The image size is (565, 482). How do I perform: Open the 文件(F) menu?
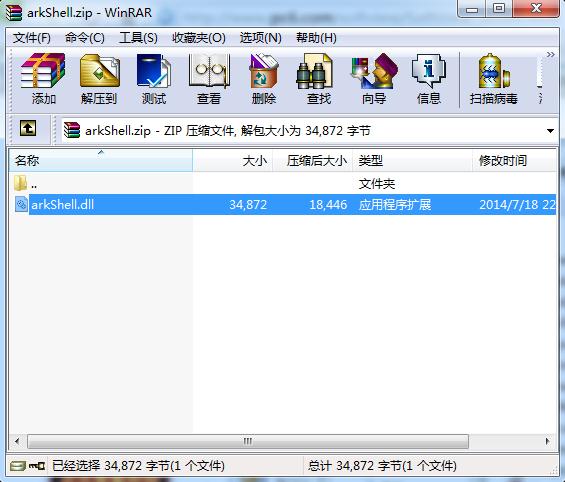click(x=32, y=38)
